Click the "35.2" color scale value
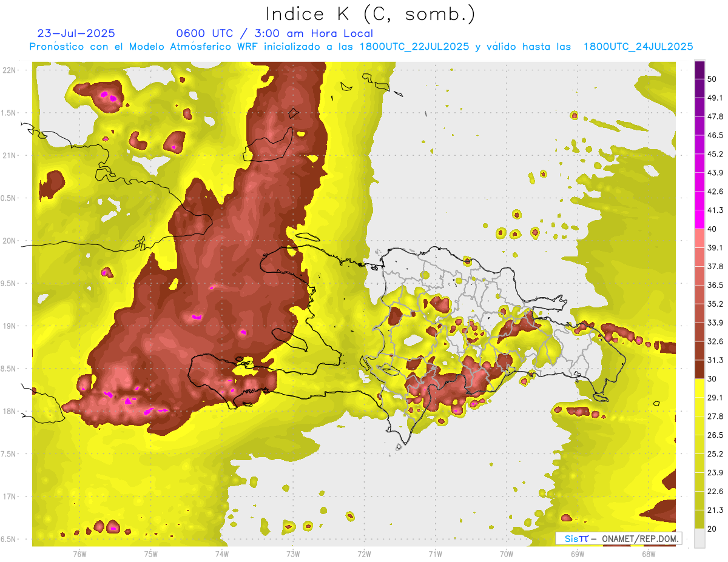The height and width of the screenshot is (562, 728). point(715,304)
